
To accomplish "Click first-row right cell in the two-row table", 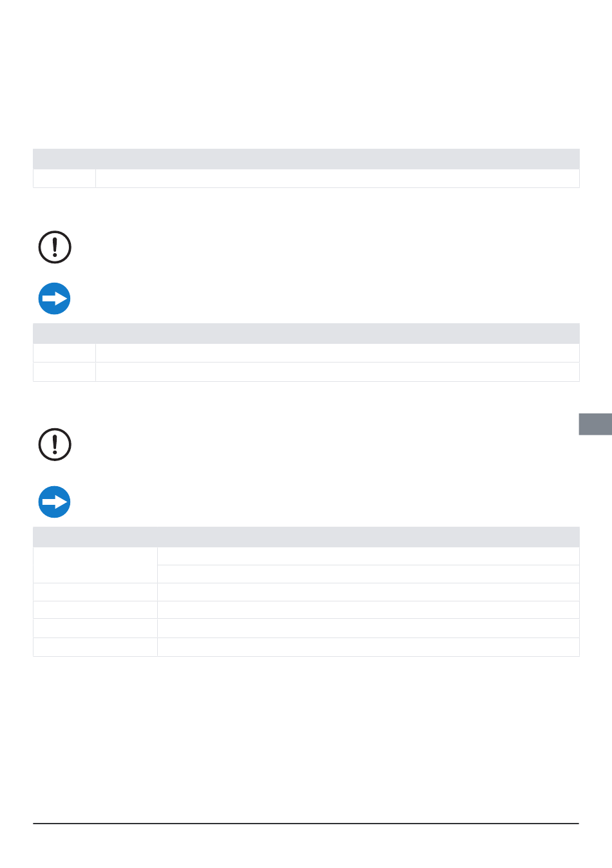I will click(338, 353).
